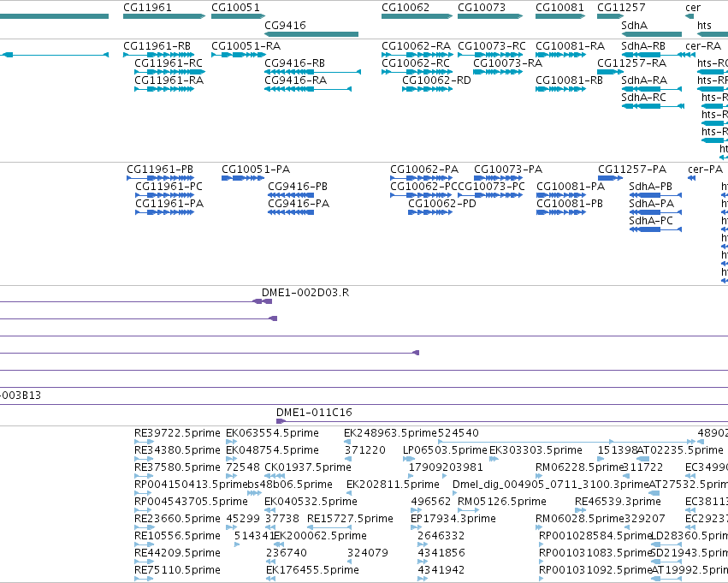Viewport: 728px width, 583px height.
Task: Click transcript CG9416-RB
Action: coord(312,72)
